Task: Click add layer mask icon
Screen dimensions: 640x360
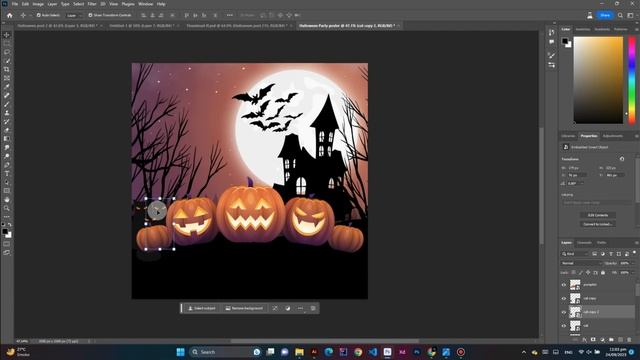Action: tap(593, 340)
